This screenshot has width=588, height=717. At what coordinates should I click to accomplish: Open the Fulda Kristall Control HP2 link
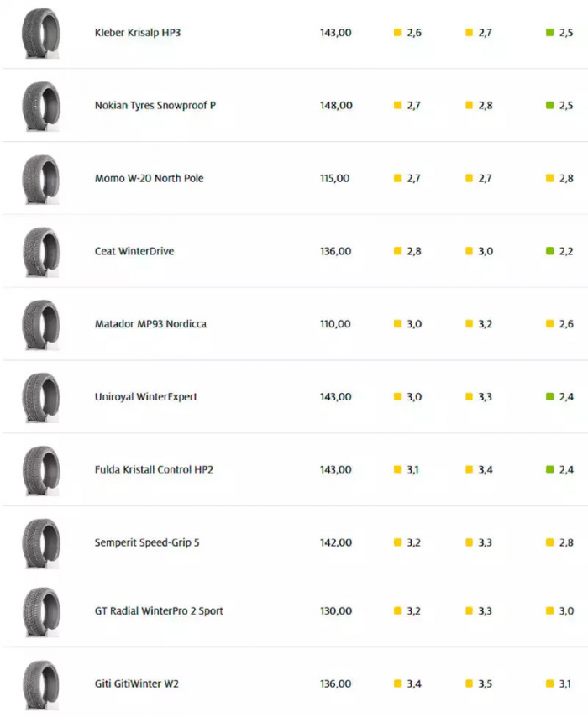coord(154,469)
